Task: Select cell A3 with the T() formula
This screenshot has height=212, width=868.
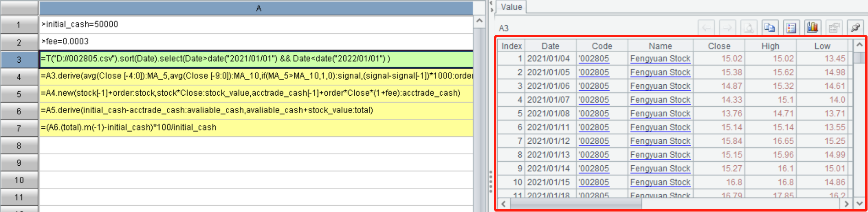Action: [256, 59]
